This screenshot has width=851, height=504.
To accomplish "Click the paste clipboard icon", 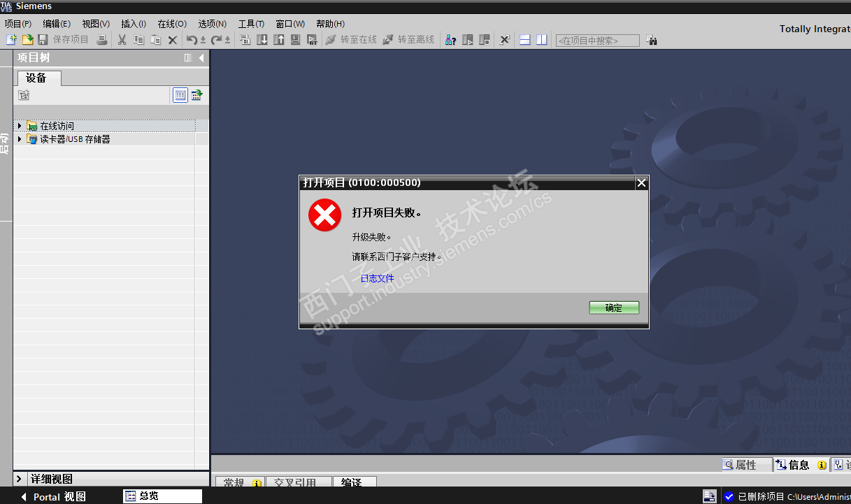I will tap(155, 40).
